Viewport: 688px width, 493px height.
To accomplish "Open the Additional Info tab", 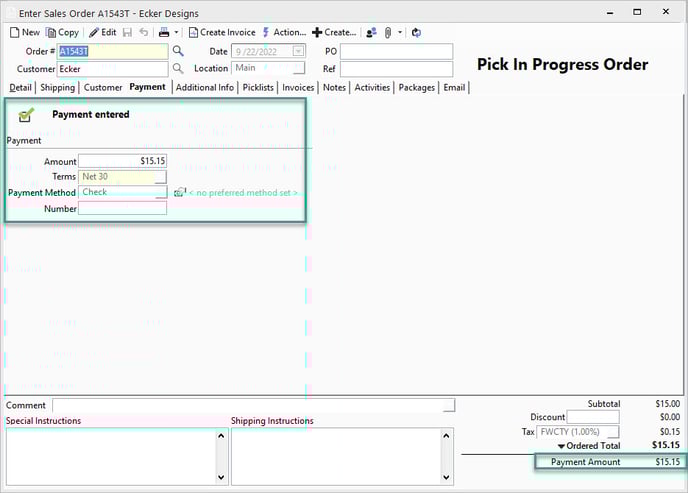I will click(205, 87).
